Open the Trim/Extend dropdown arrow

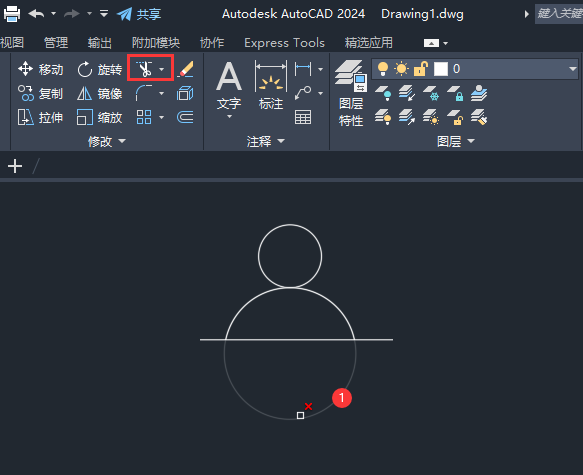161,69
